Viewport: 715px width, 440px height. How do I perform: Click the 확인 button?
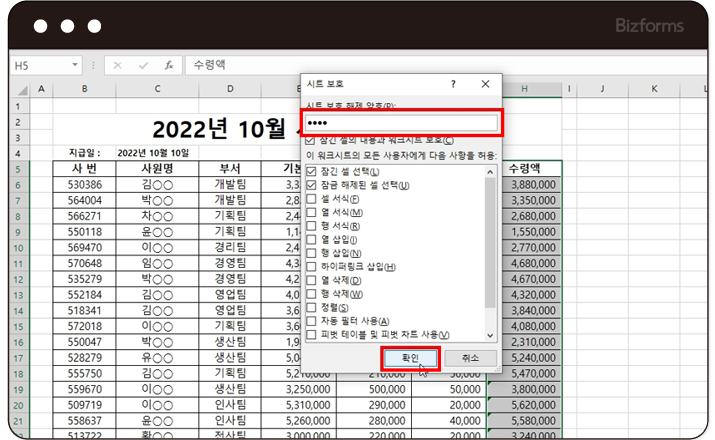click(x=410, y=358)
